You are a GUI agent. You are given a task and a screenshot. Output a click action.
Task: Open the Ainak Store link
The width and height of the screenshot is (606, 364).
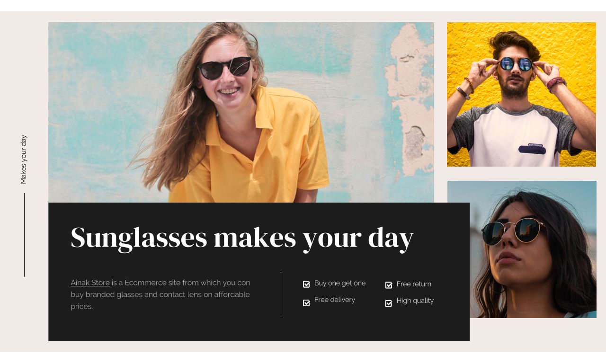tap(90, 283)
